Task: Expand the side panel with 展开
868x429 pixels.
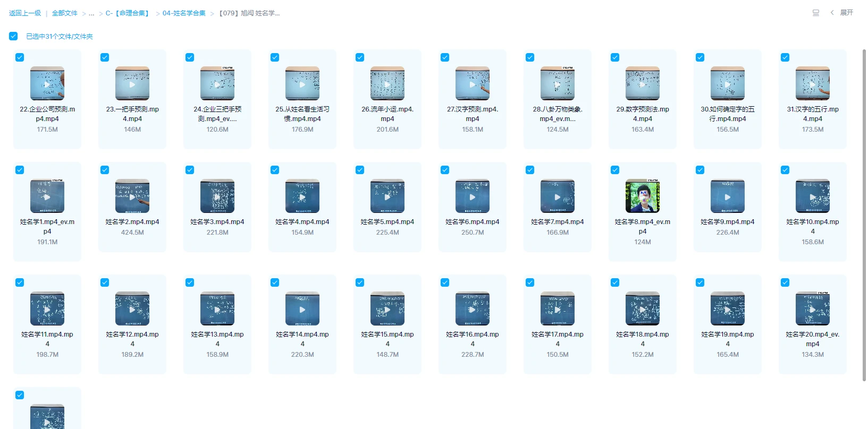Action: pos(842,13)
